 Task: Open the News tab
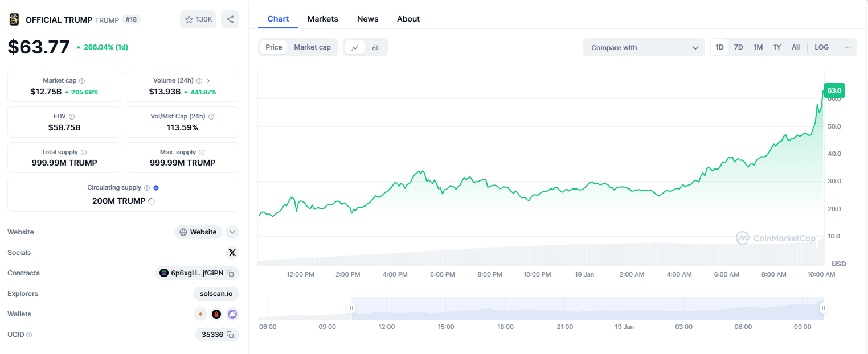(367, 19)
